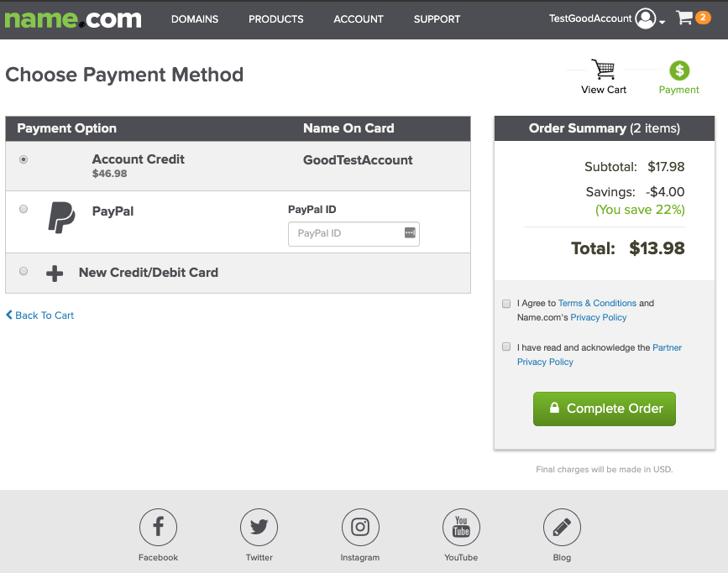Click the PayPal logo icon
The width and height of the screenshot is (728, 573).
(61, 217)
